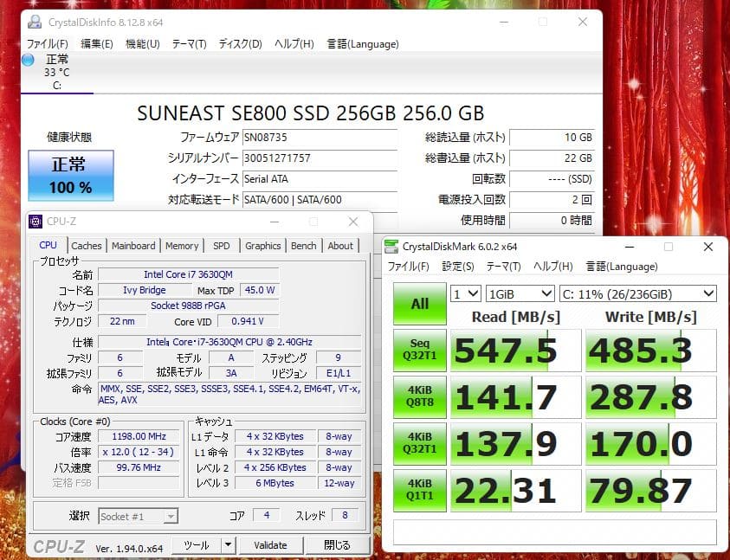Open 設定(S) menu in CrystalDiskMark
730x560 pixels.
point(457,267)
